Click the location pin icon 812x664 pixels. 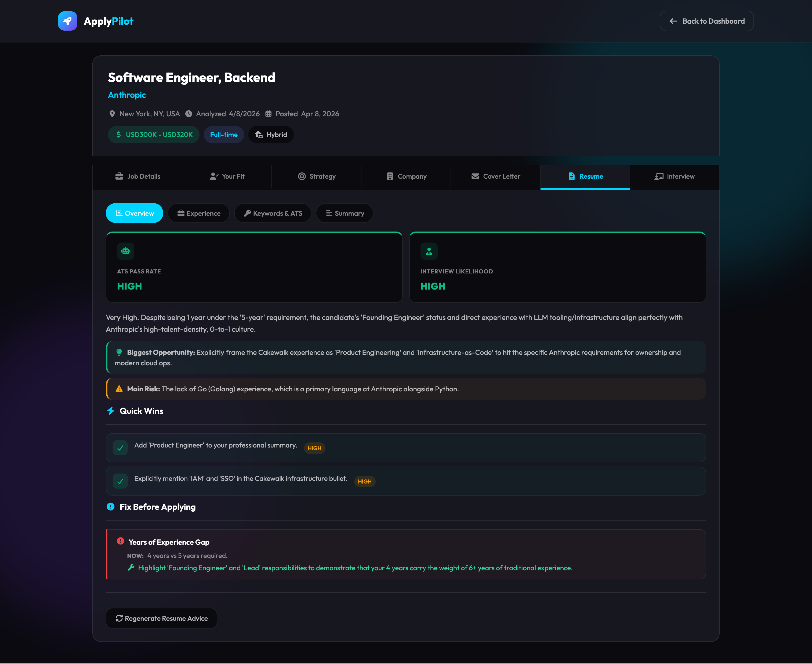(x=112, y=114)
